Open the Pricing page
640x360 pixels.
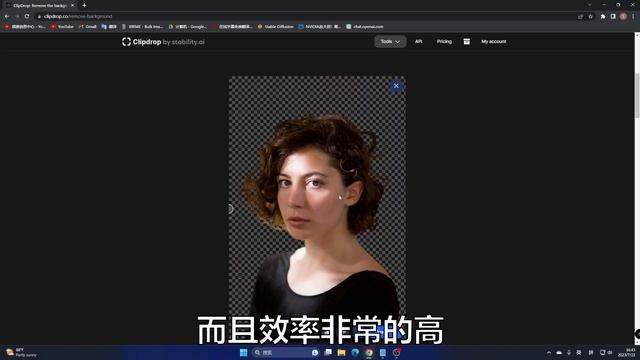pyautogui.click(x=444, y=42)
